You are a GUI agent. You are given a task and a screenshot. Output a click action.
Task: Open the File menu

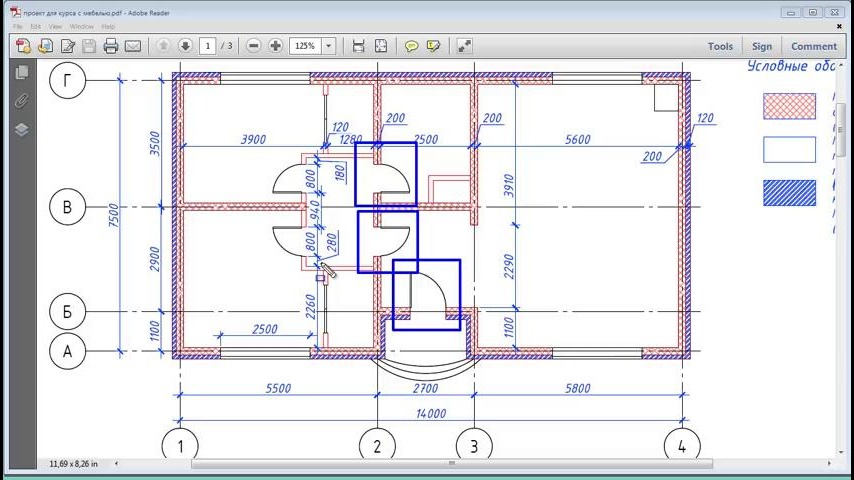coord(18,26)
